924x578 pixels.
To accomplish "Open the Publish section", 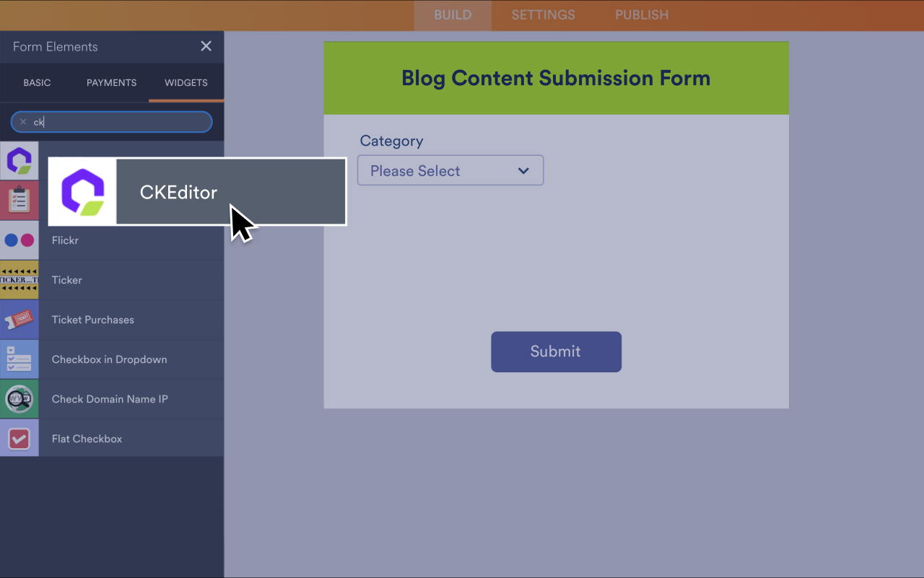I will pos(641,14).
